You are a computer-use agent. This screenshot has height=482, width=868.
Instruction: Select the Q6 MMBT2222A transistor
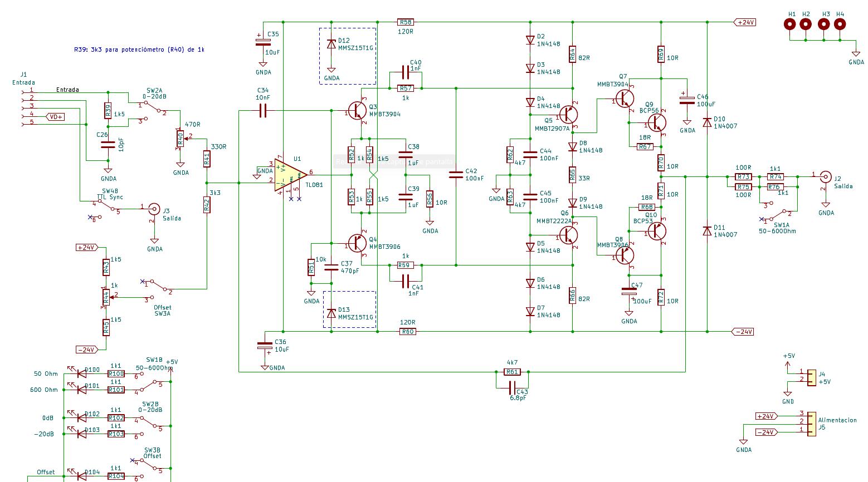(568, 235)
